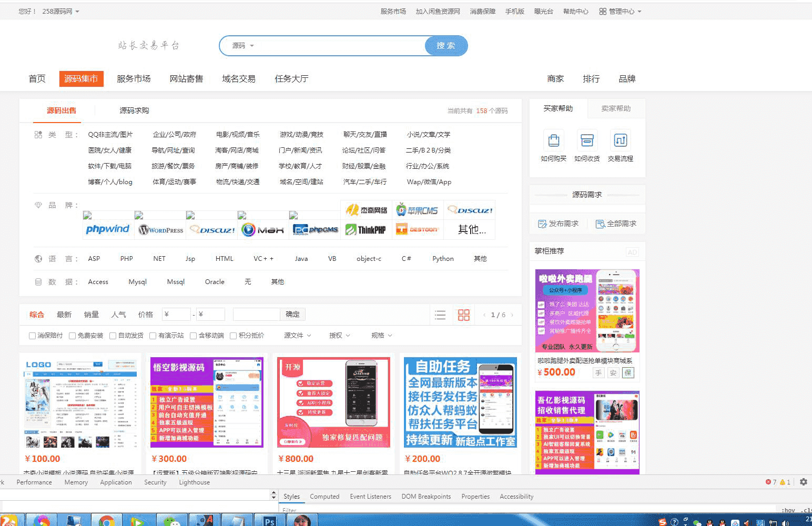Click the 确定 price filter button
The height and width of the screenshot is (526, 812).
(292, 315)
